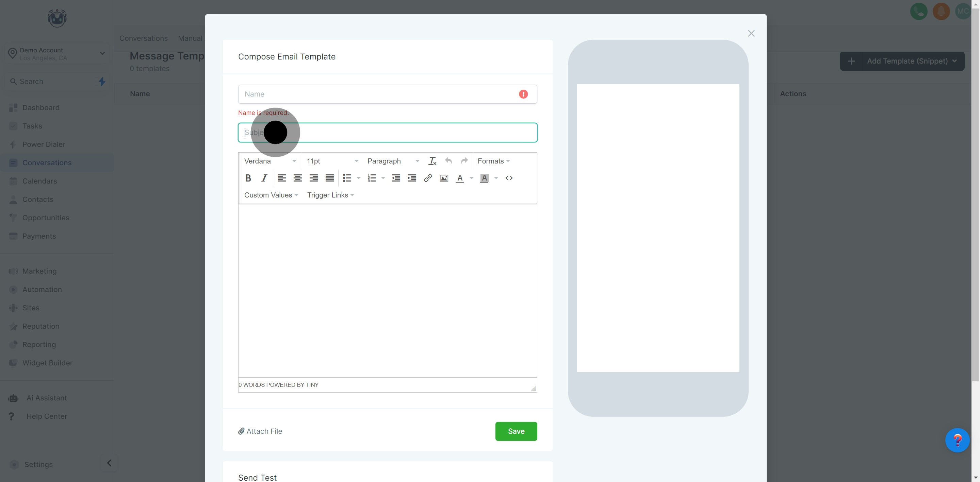Open the text color picker arrow

[471, 178]
